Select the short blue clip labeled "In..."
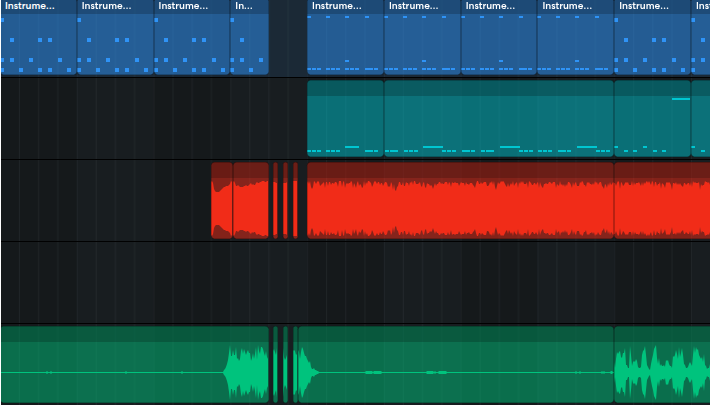 [x=249, y=40]
